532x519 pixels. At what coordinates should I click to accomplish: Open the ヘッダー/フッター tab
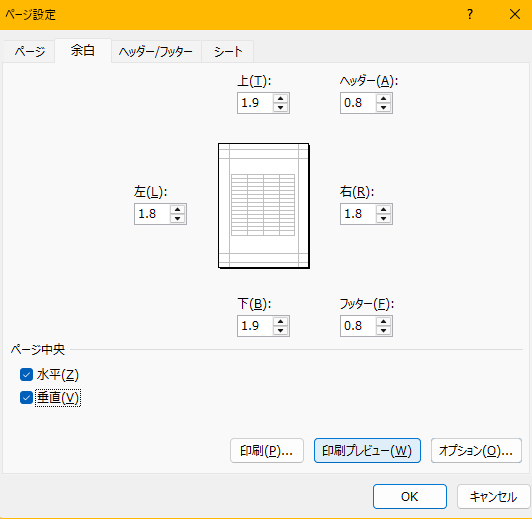point(156,52)
